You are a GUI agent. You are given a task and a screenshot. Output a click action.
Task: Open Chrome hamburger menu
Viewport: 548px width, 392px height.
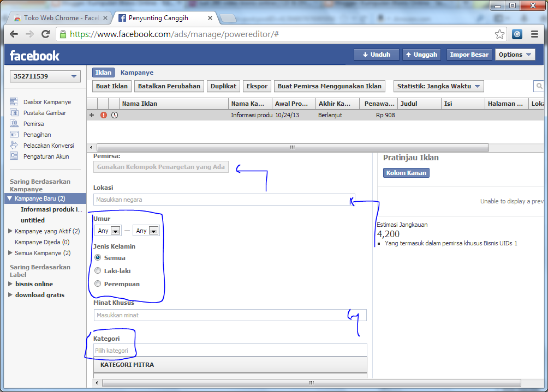(x=534, y=34)
